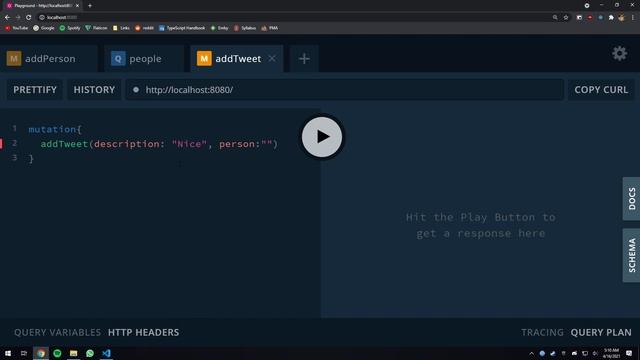Open the Flaticon bookmark

point(96,28)
